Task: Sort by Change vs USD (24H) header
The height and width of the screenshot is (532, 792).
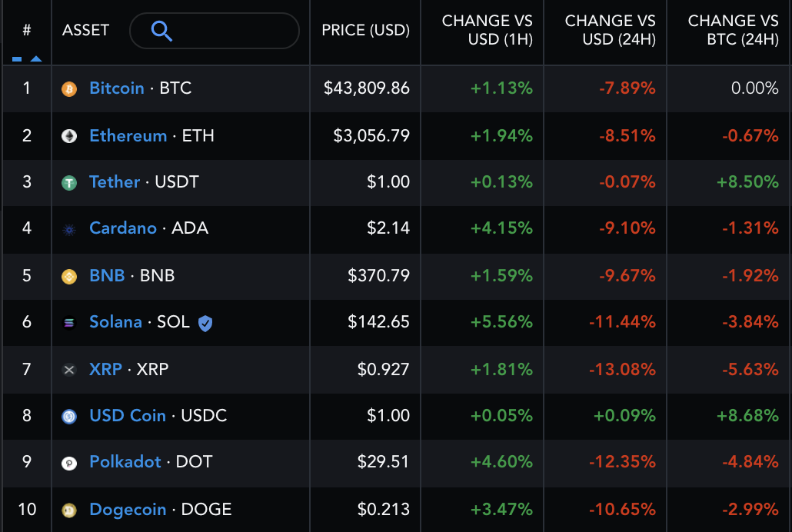Action: [610, 31]
